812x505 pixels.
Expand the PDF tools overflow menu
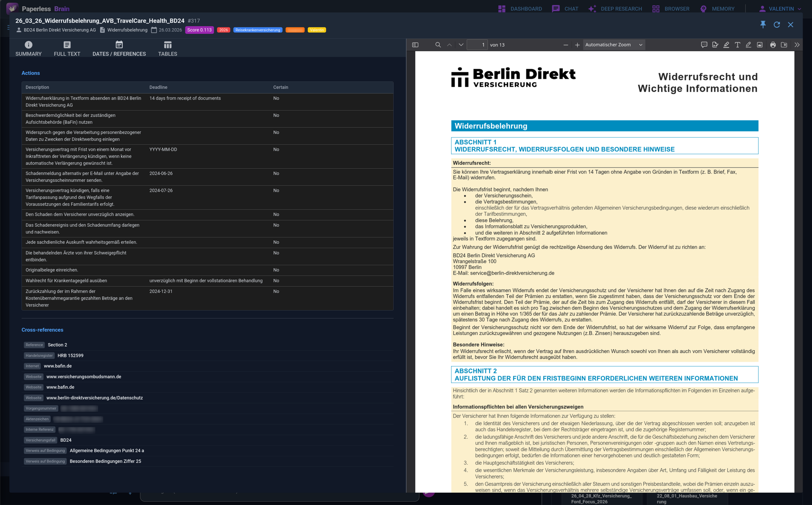pos(797,45)
